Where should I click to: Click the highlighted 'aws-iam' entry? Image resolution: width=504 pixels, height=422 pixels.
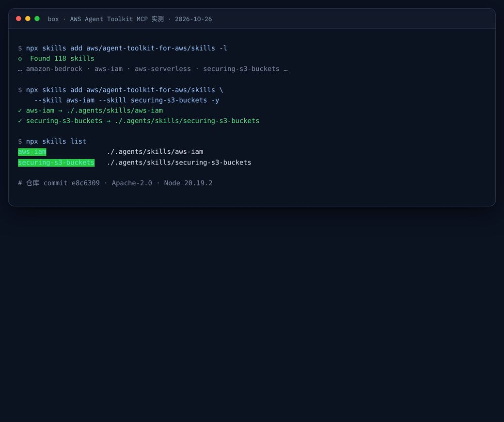pyautogui.click(x=32, y=152)
